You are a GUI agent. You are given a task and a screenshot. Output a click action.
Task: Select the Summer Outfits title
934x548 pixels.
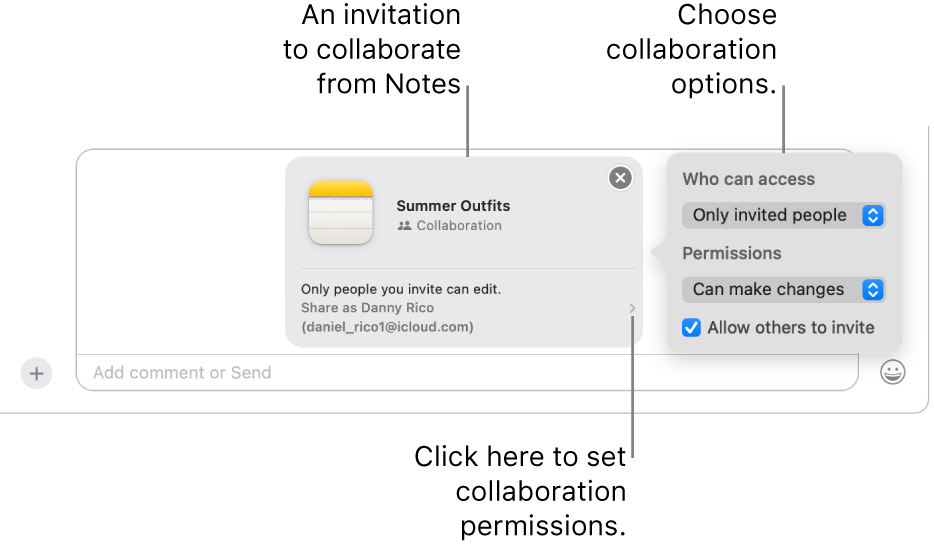tap(453, 205)
